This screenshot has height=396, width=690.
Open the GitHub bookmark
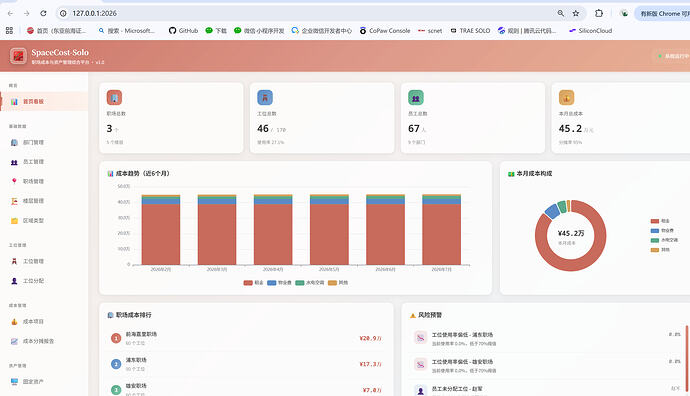tap(184, 30)
